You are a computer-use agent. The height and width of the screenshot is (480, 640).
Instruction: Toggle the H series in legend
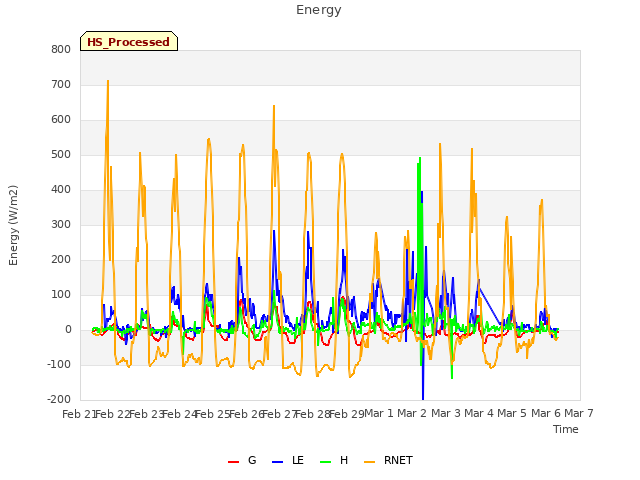[334, 460]
